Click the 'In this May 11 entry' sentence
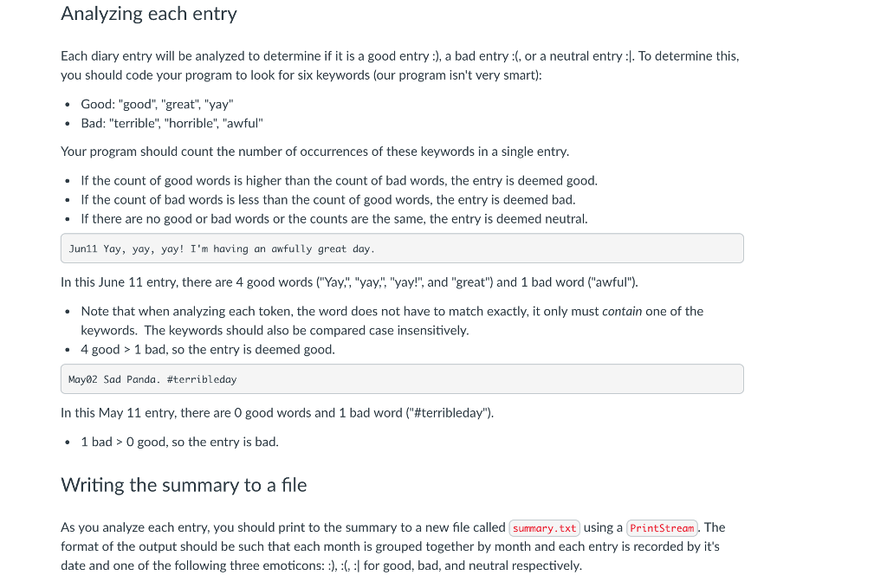 tap(277, 413)
